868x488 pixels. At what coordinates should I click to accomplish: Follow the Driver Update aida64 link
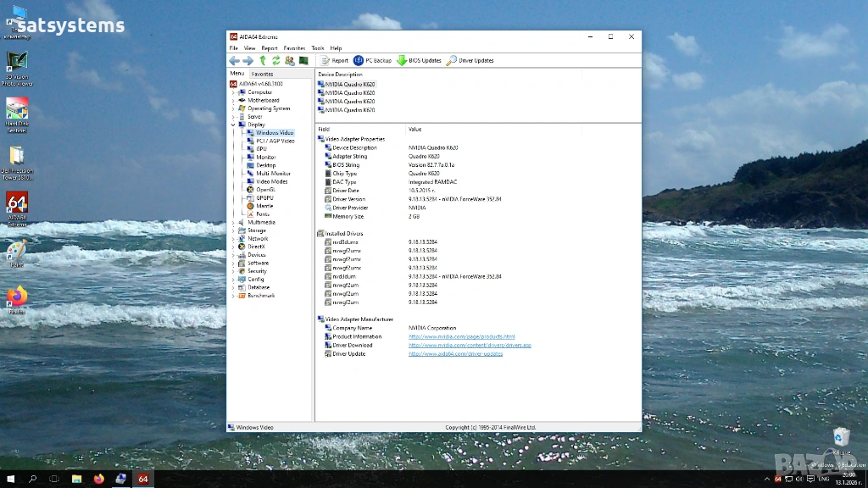455,353
